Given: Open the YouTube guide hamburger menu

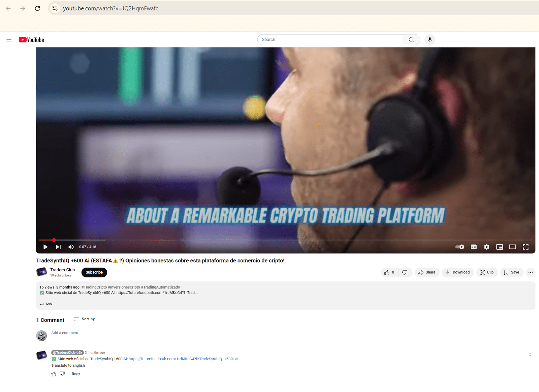Looking at the screenshot, I should tap(9, 40).
